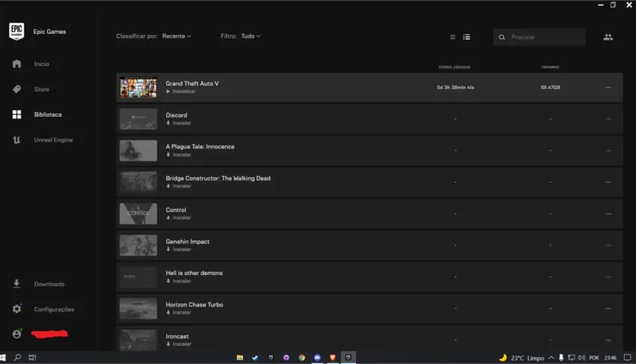Screen dimensions: 636x364
Task: Click Tamanho column header
Action: tap(550, 67)
